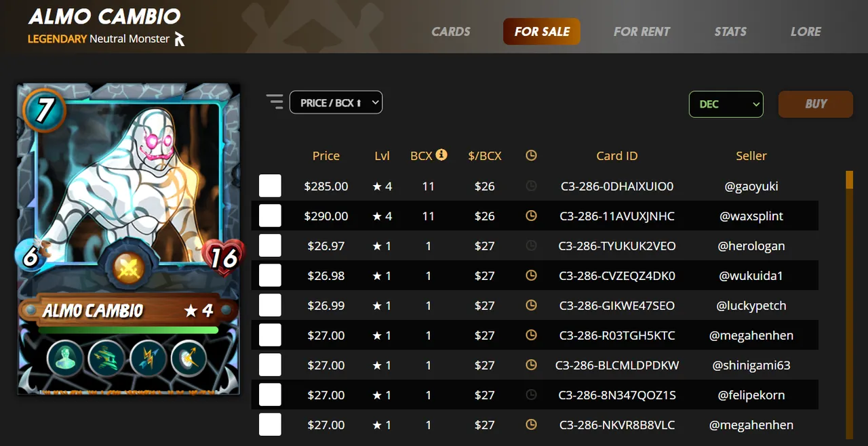Click card ID C3-286-8N347QOZ1S
The width and height of the screenshot is (868, 446).
(x=617, y=394)
